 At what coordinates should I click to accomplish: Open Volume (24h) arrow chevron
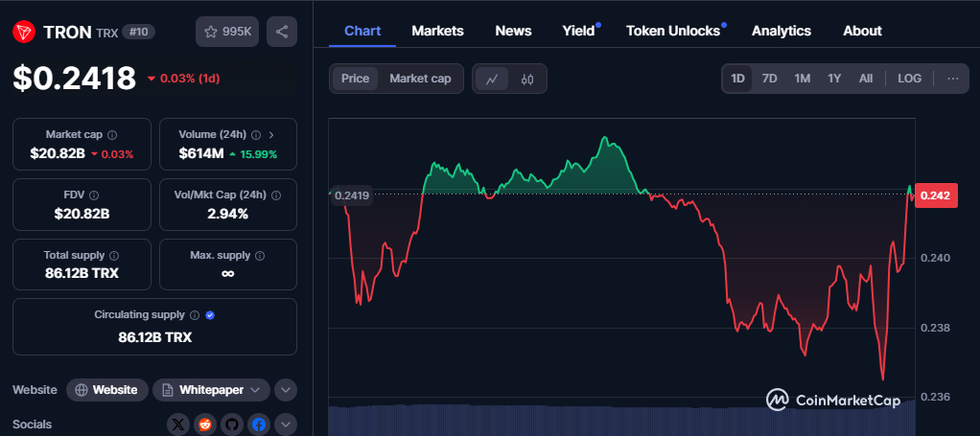click(270, 135)
